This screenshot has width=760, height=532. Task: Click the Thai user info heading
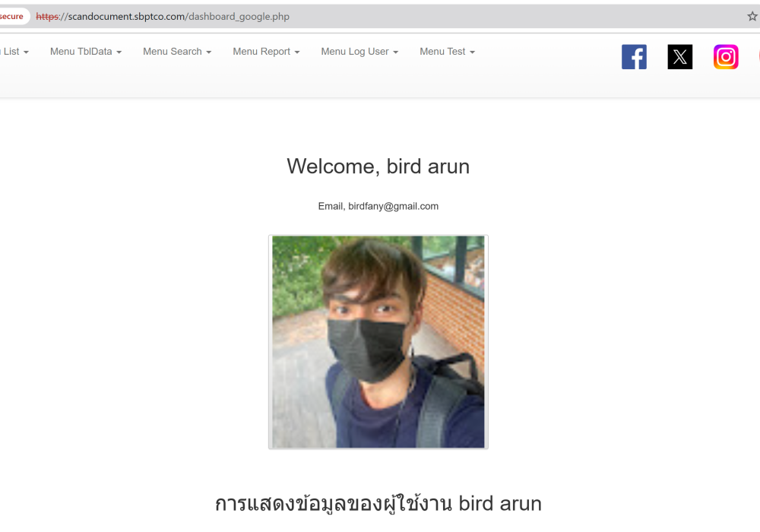click(378, 504)
